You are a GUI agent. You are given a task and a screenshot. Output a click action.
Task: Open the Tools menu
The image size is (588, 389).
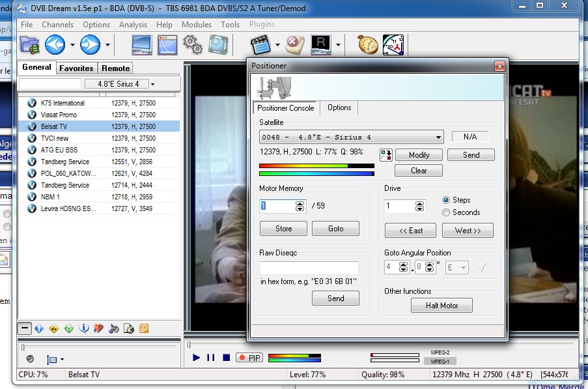click(230, 25)
